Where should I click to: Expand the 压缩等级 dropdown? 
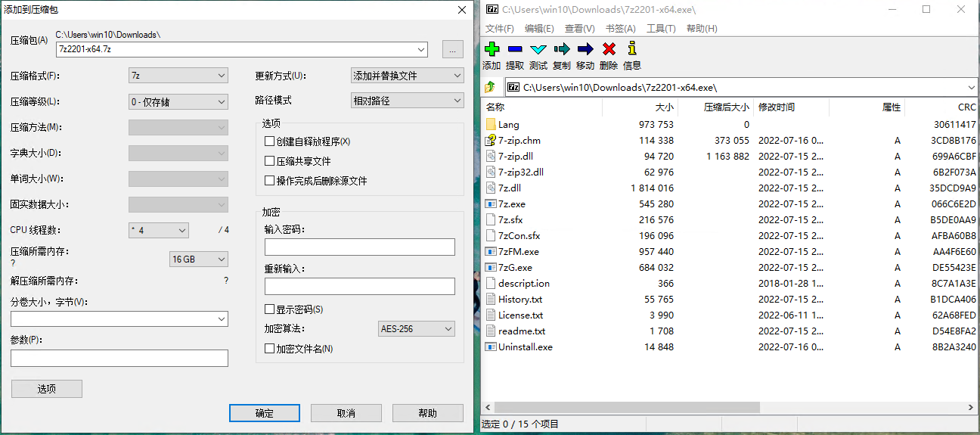pos(178,101)
